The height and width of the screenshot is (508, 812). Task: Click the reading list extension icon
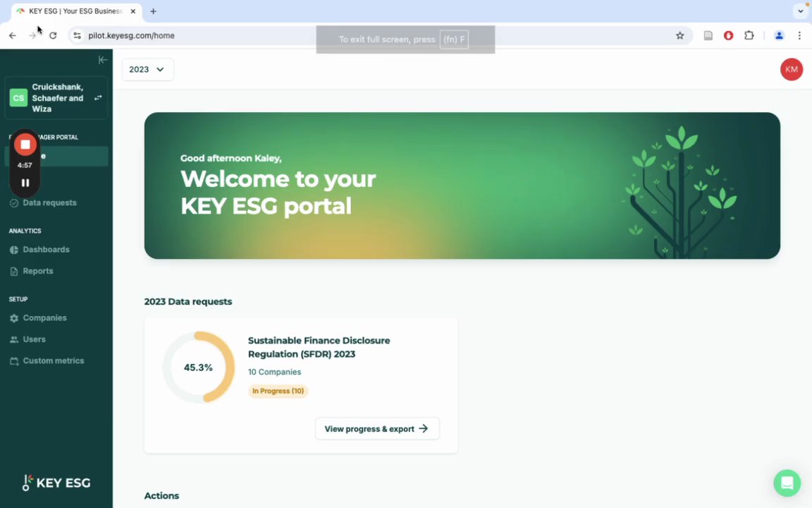(x=708, y=36)
